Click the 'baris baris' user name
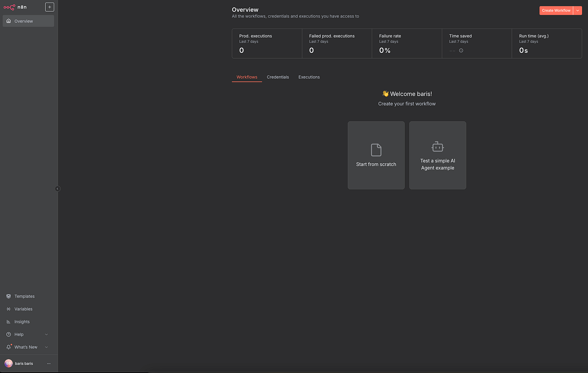 (24, 363)
